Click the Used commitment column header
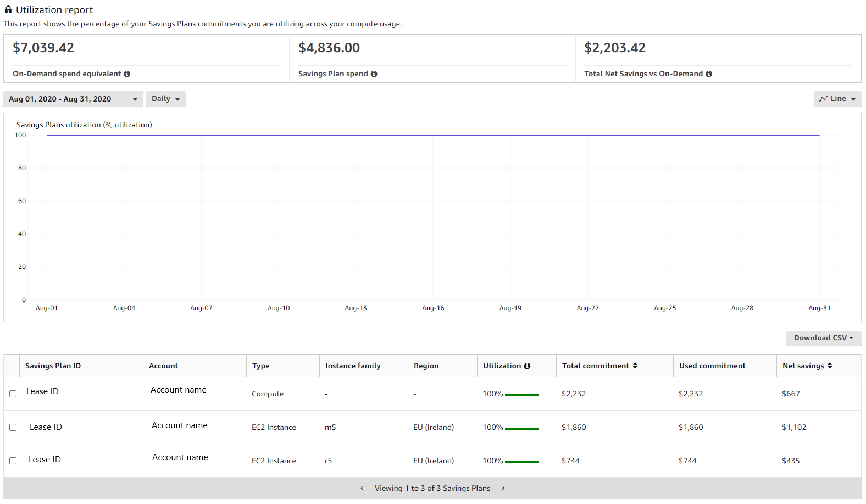Screen dimensions: 866x504 [x=712, y=366]
